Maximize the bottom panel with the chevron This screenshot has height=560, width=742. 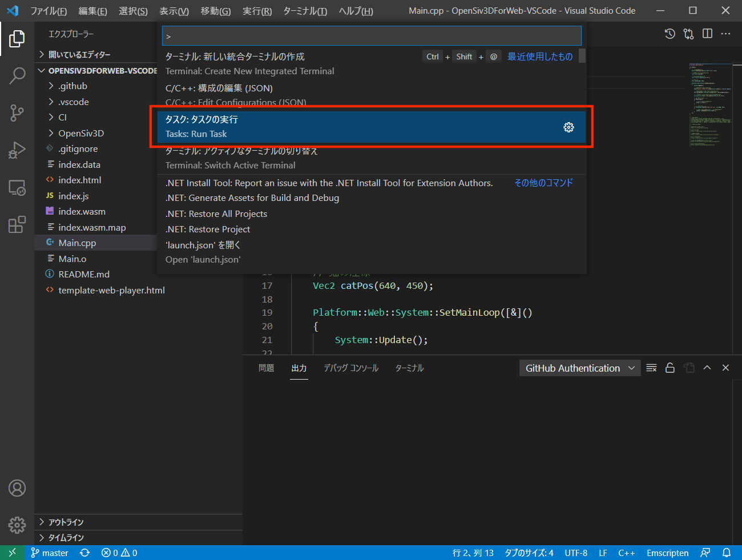(x=707, y=368)
